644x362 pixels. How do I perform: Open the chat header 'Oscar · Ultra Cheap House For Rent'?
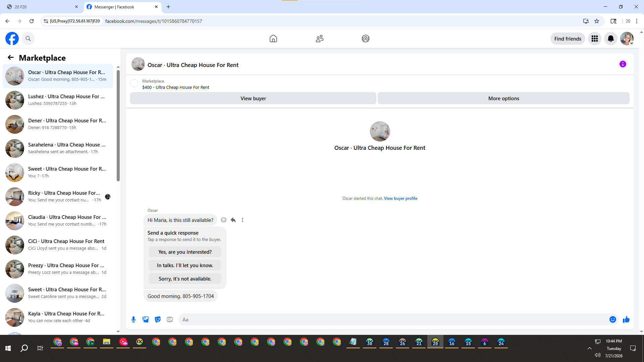pos(193,65)
